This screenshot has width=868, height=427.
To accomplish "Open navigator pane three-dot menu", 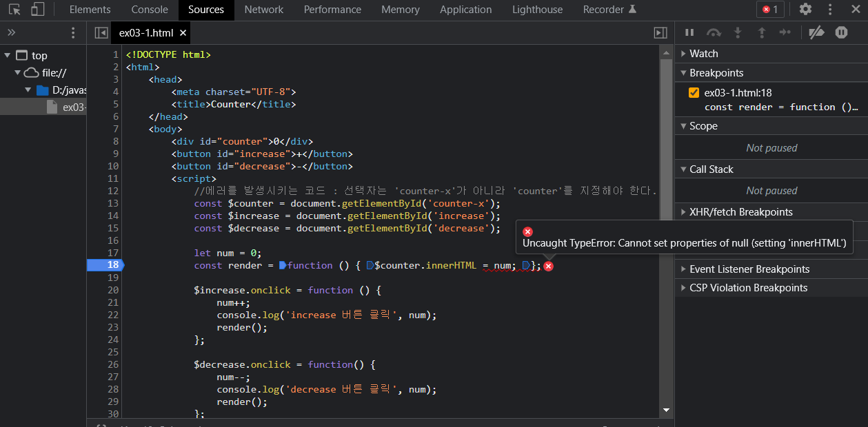I will 74,32.
